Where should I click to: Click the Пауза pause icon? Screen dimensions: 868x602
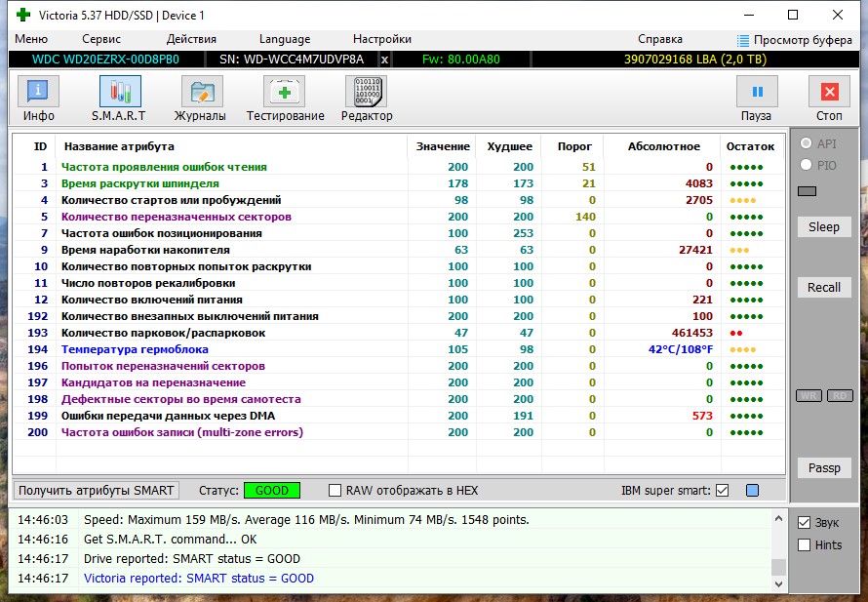tap(757, 91)
